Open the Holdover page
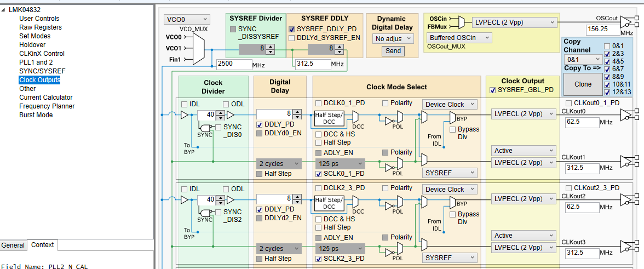 click(32, 45)
